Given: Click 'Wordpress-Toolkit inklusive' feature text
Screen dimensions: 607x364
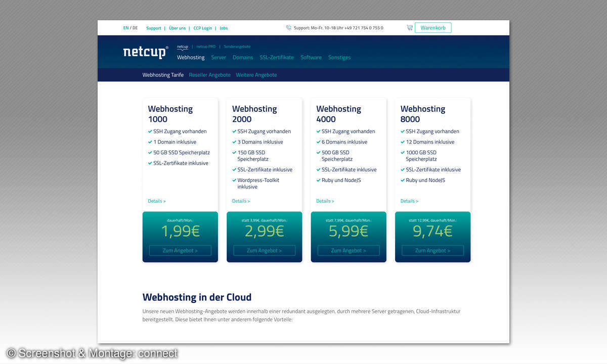Looking at the screenshot, I should tap(258, 184).
